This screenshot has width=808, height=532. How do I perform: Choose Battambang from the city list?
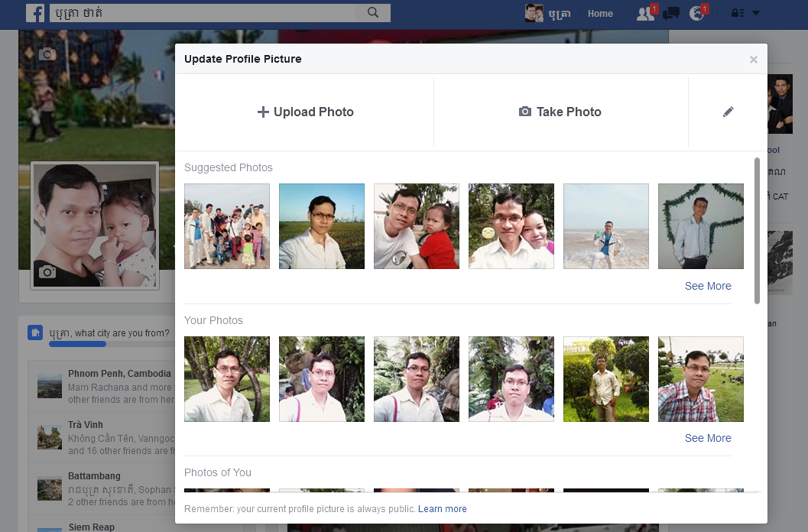click(102, 488)
